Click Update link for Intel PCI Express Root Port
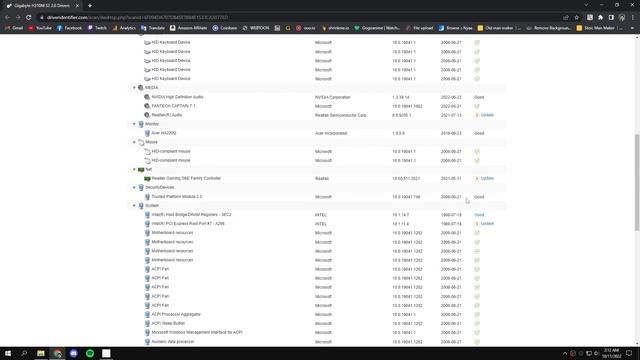 pos(487,224)
